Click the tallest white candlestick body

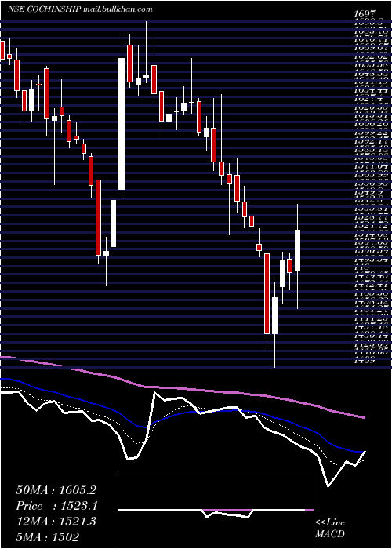click(122, 124)
